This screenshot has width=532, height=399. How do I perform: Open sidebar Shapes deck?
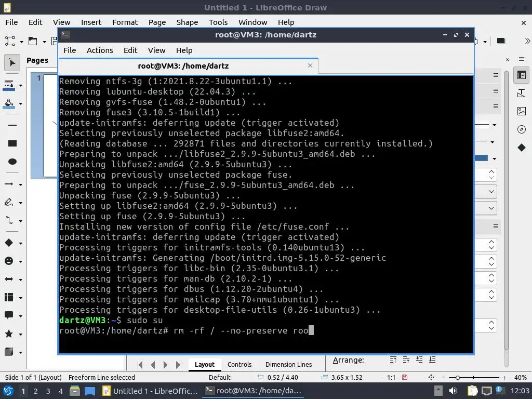pos(522,148)
